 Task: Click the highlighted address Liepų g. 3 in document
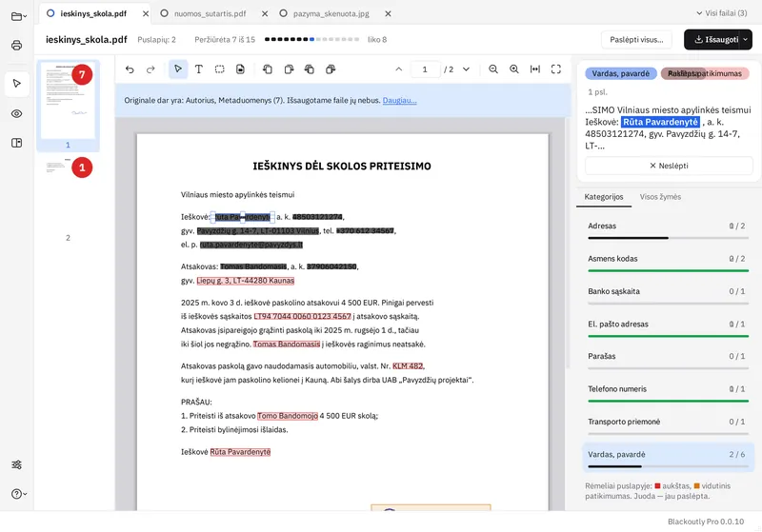(x=246, y=280)
